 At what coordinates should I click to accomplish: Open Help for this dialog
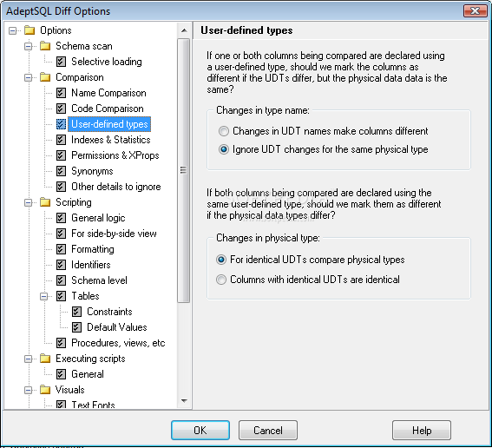[x=422, y=430]
